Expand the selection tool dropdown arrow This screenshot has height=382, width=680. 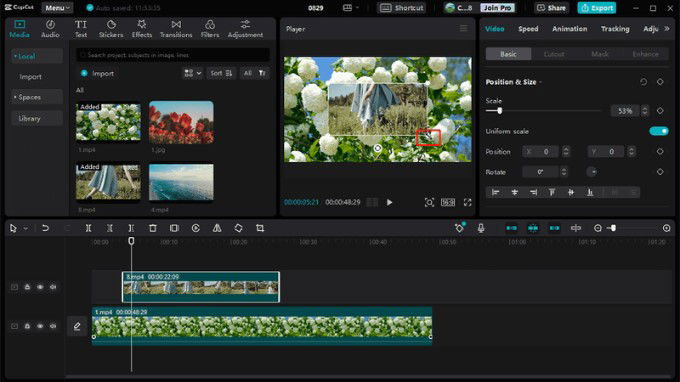pos(26,229)
